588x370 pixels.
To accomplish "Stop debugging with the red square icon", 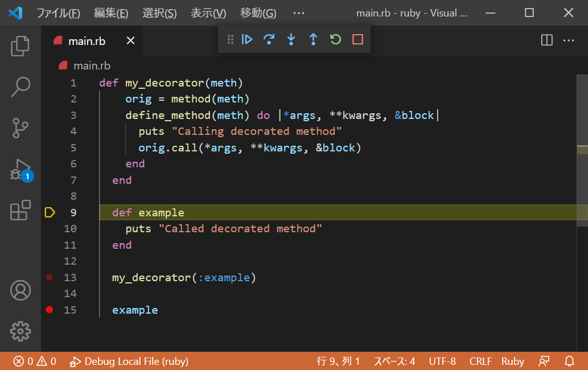I will 357,39.
